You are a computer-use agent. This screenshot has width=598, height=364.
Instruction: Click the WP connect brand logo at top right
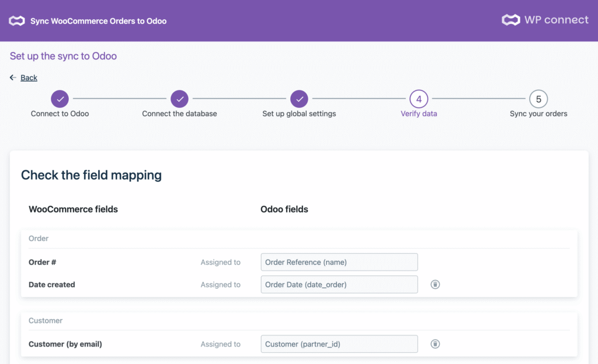[545, 20]
